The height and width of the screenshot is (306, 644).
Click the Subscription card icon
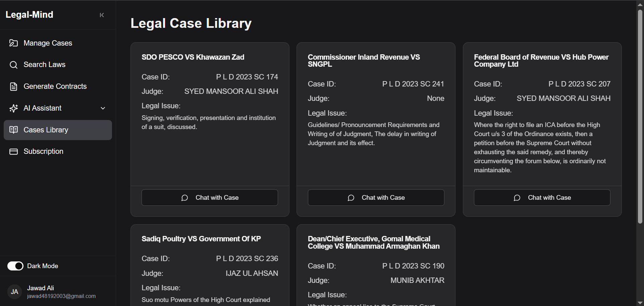pos(13,151)
